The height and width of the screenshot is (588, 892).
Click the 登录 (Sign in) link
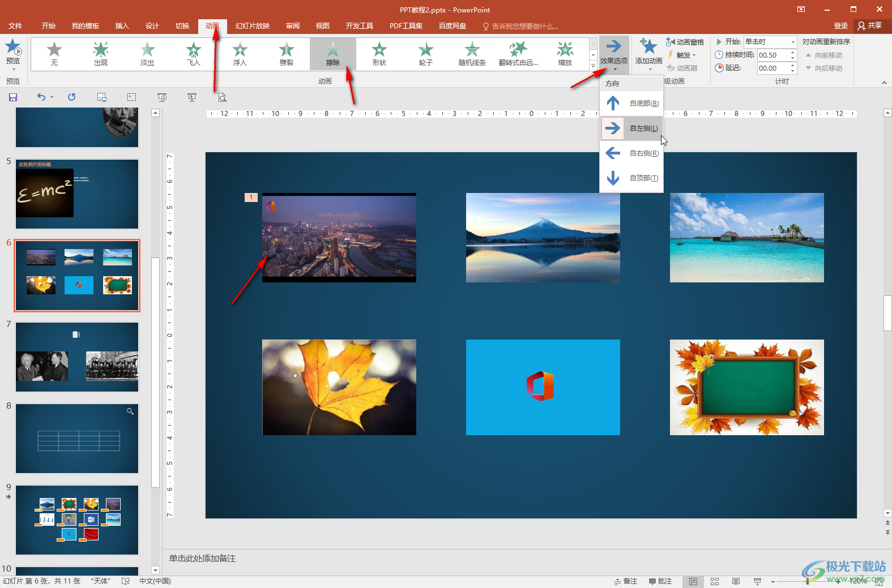pyautogui.click(x=840, y=26)
